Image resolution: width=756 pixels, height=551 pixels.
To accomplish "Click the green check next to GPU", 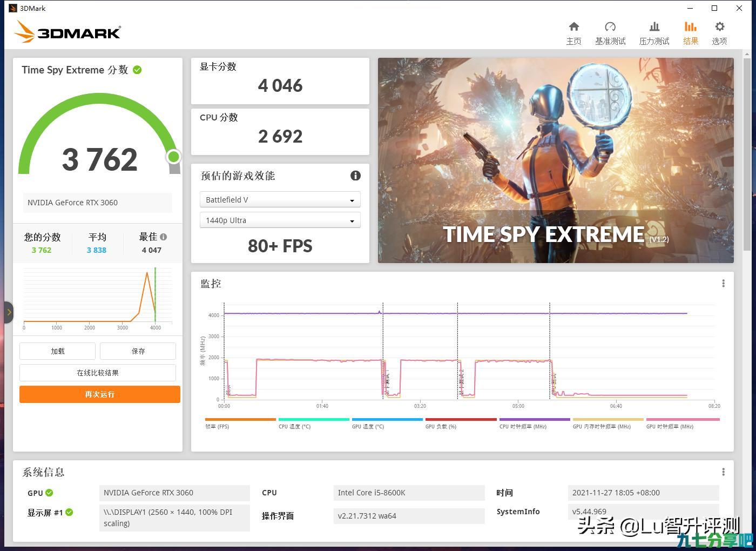I will [49, 493].
